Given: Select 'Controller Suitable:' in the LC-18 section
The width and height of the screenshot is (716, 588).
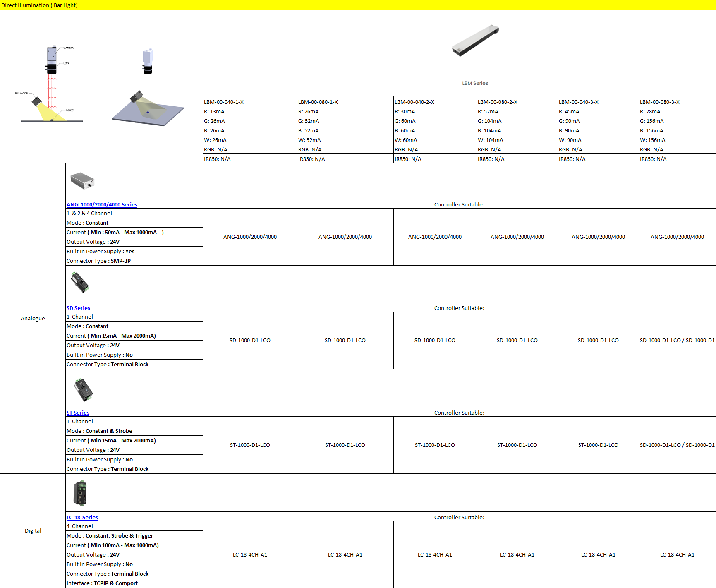Looking at the screenshot, I should [459, 517].
